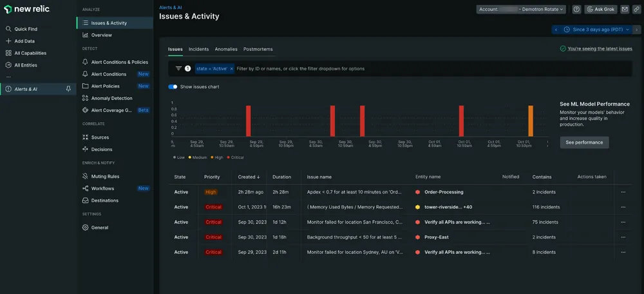Open Alert Conditions New item
Viewport: 644px width, 294px height.
click(x=115, y=74)
